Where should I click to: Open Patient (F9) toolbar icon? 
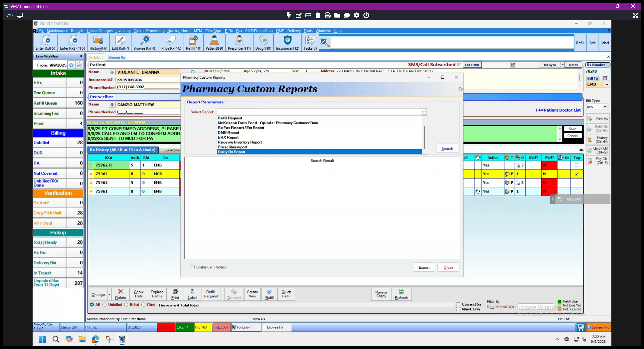[214, 43]
